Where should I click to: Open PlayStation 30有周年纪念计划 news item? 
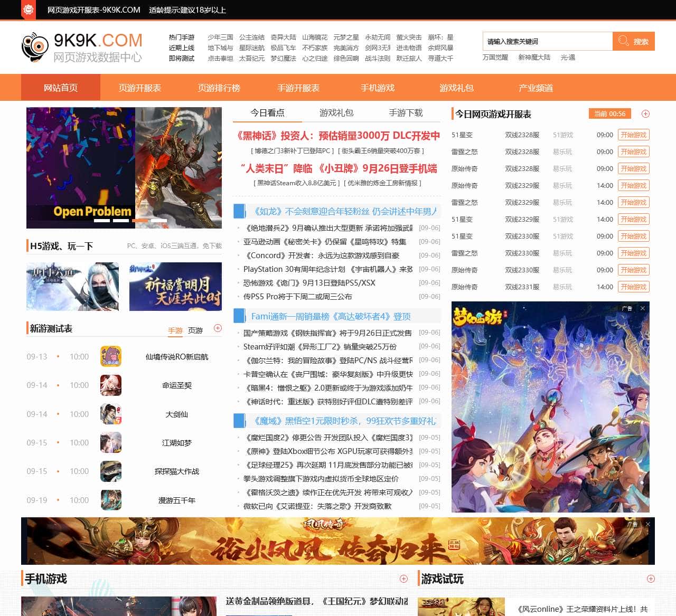328,269
